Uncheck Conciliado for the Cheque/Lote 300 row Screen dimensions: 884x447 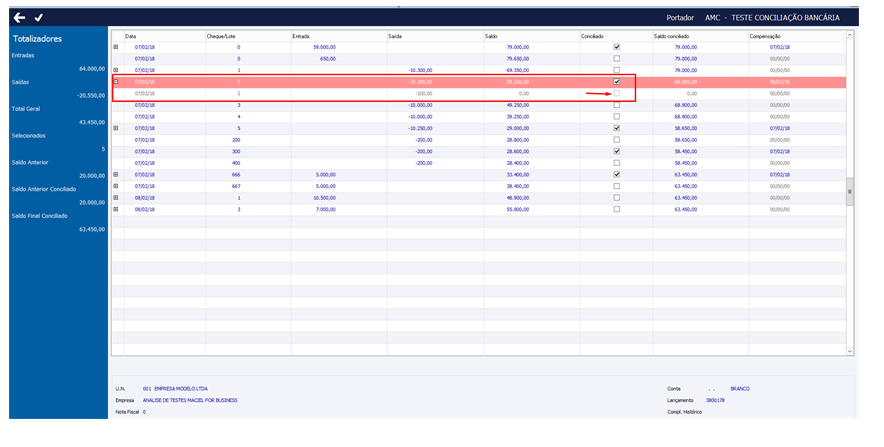click(616, 152)
